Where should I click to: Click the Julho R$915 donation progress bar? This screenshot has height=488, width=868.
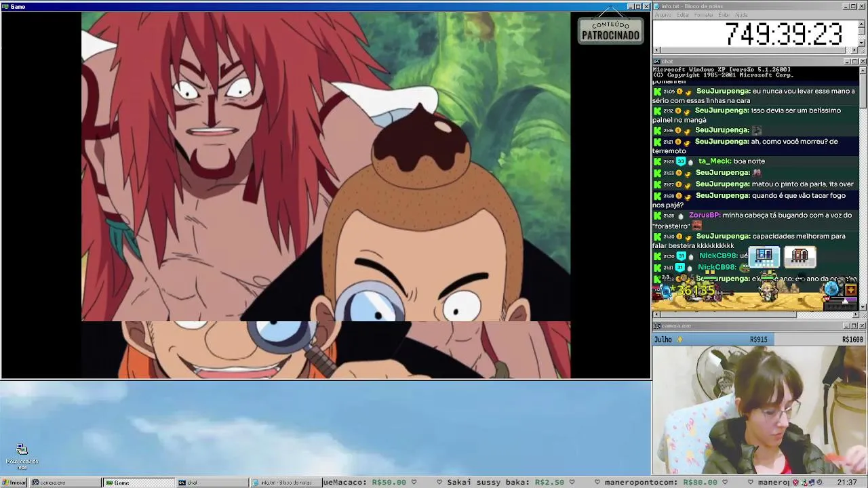coord(758,339)
